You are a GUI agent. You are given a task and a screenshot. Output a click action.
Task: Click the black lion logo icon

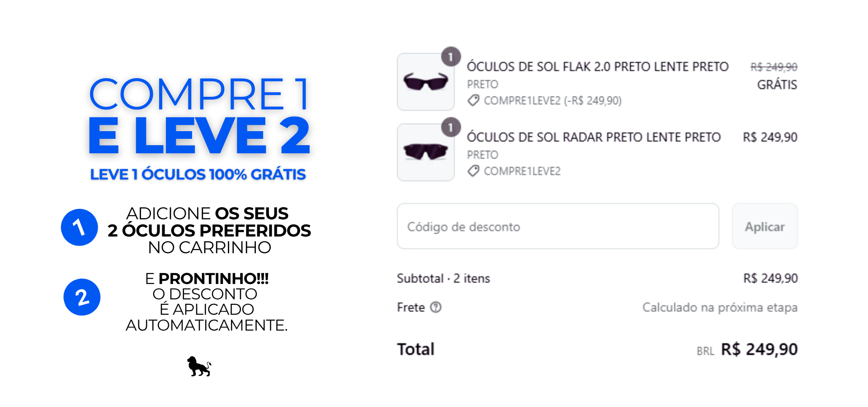(x=199, y=366)
